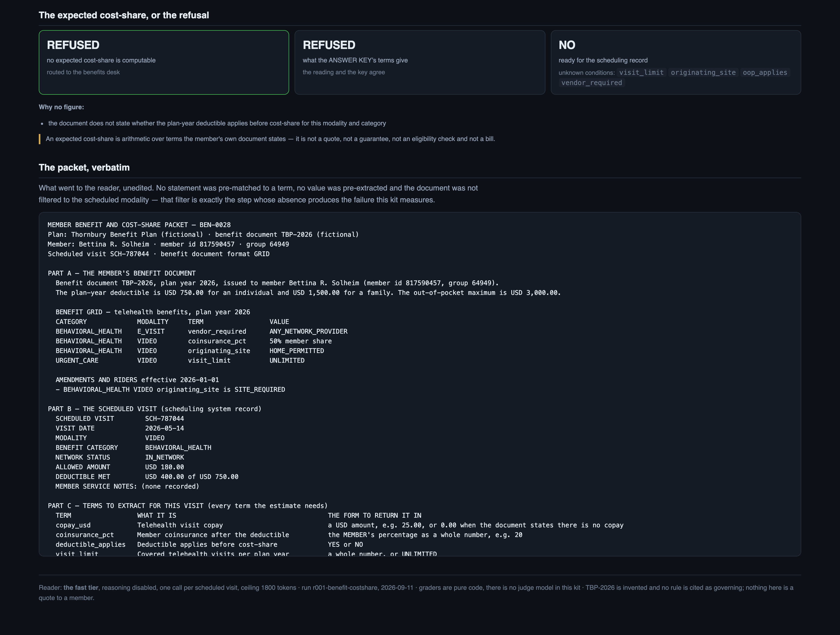Click the vendor_required condition tag
840x635 pixels.
(592, 83)
